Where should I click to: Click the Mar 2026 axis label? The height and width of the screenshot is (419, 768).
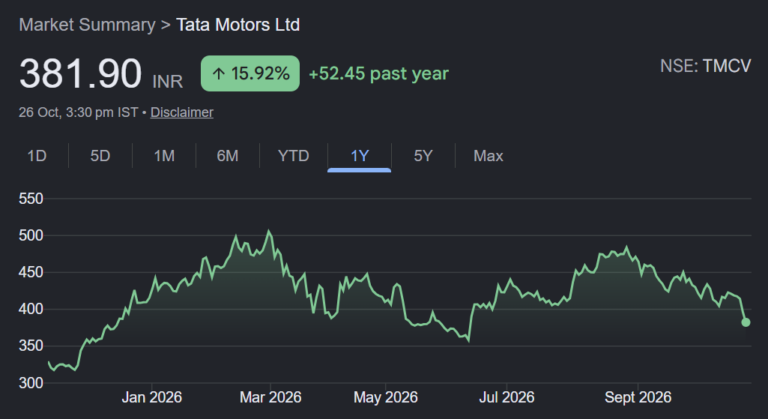tap(270, 397)
